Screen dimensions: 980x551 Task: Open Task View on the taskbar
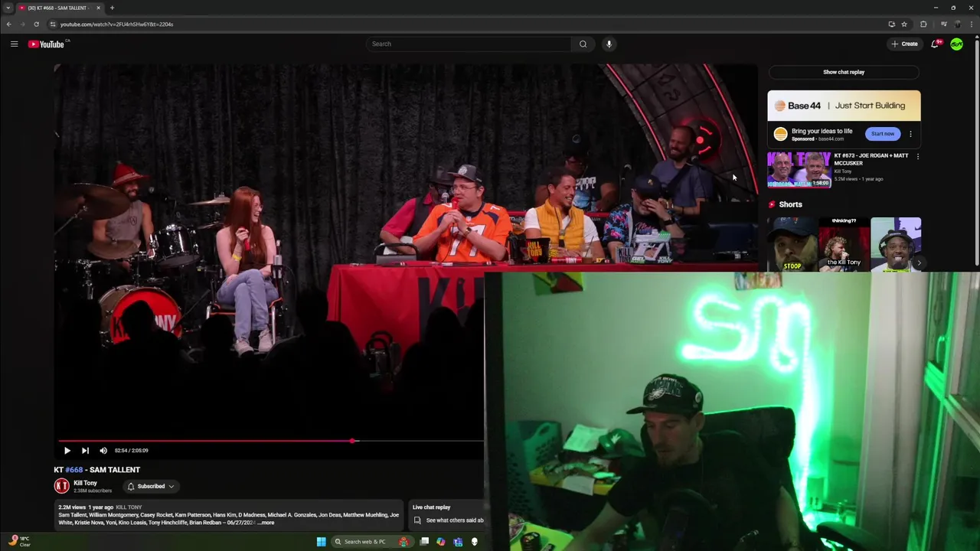tap(424, 542)
